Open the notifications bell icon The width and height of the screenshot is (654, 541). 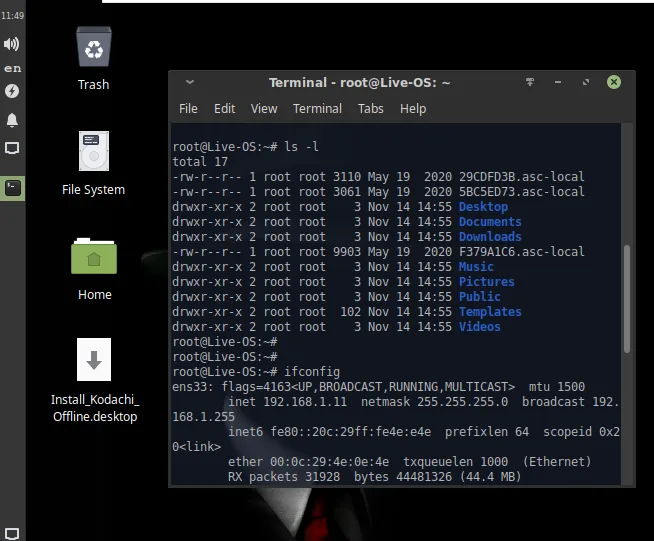(x=12, y=120)
